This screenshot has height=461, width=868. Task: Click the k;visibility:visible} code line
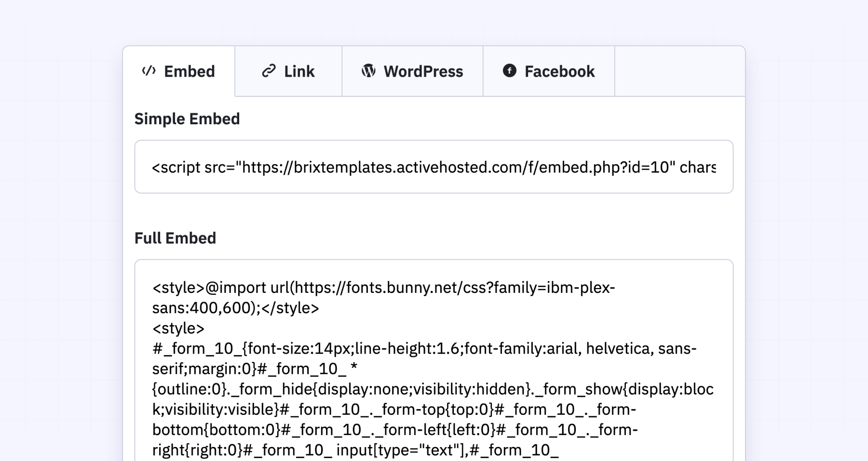click(394, 409)
